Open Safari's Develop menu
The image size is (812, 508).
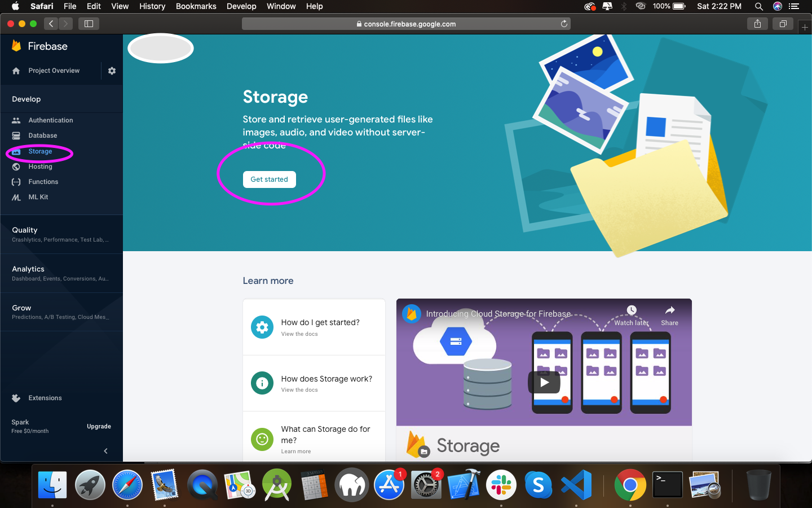[x=241, y=6]
